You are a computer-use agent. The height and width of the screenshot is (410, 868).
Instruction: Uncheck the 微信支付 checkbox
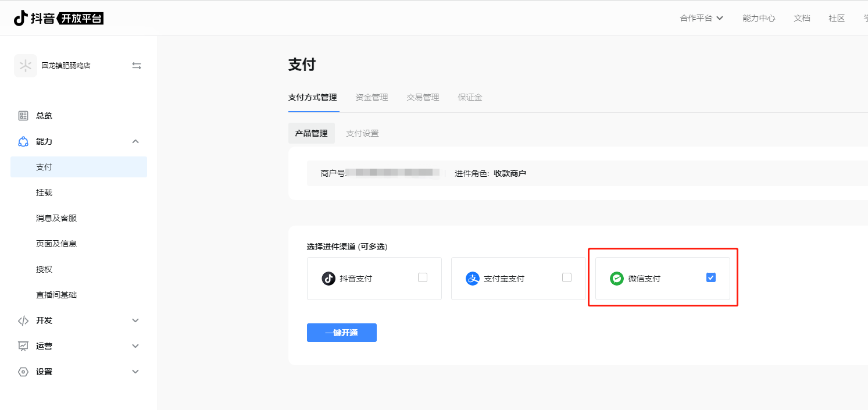coord(711,277)
